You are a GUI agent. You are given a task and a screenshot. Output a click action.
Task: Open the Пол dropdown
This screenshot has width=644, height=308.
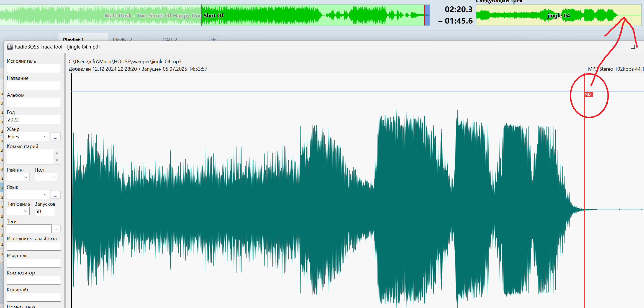(53, 177)
